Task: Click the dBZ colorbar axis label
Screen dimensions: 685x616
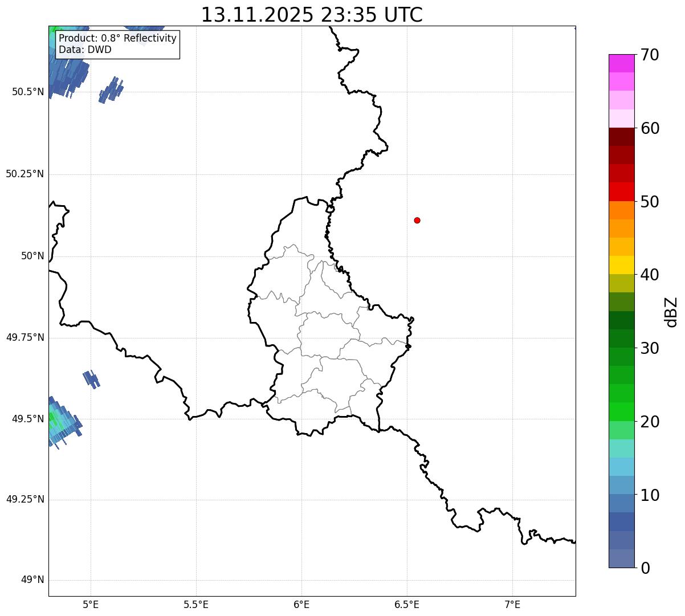Action: (x=671, y=312)
